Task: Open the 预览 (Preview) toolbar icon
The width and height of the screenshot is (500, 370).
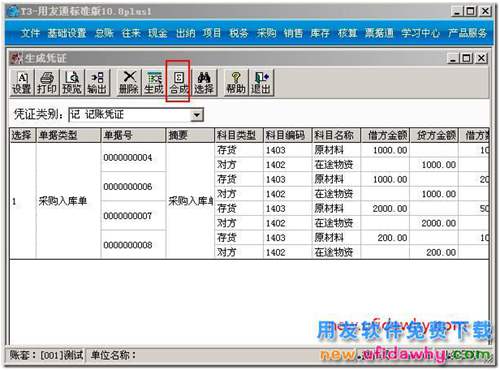Action: coord(72,82)
